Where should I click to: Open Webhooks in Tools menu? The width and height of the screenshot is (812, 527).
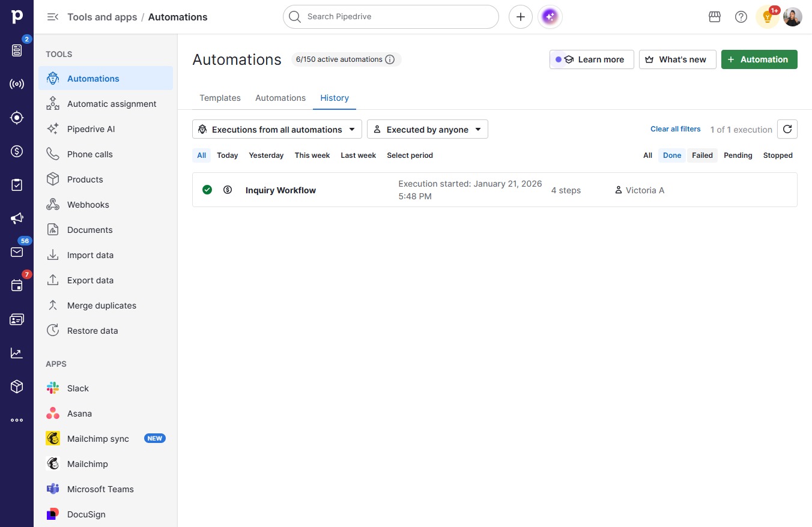(106, 205)
